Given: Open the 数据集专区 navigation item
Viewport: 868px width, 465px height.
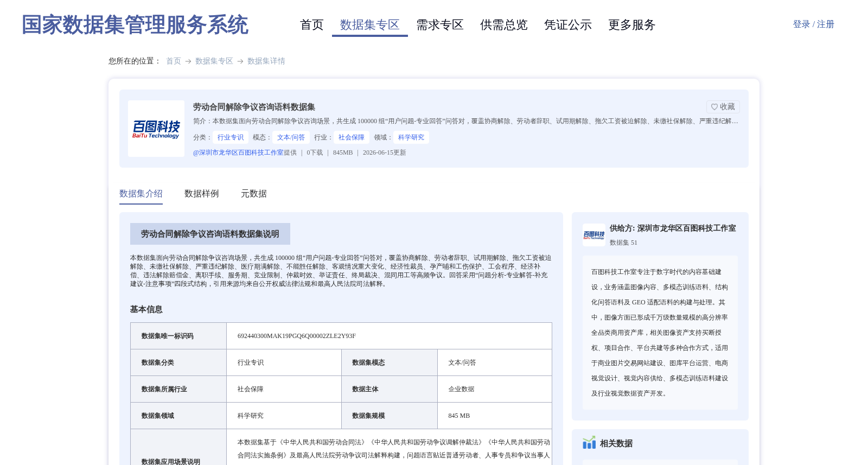Looking at the screenshot, I should [369, 25].
